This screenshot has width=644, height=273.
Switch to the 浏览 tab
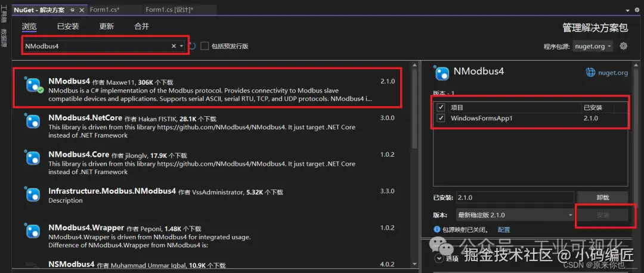[x=29, y=26]
